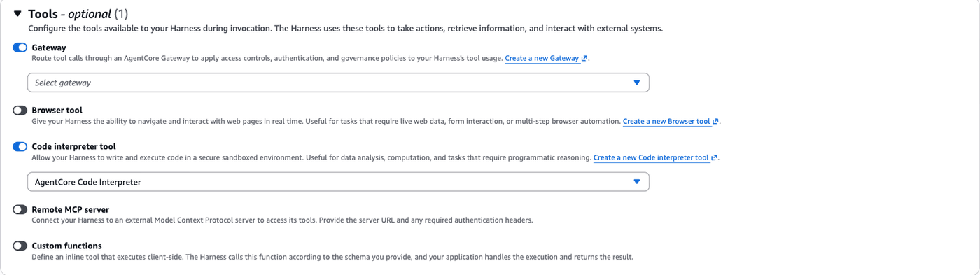Viewport: 980px width, 275px height.
Task: Open the AgentCore Code Interpreter dropdown
Action: pos(338,182)
